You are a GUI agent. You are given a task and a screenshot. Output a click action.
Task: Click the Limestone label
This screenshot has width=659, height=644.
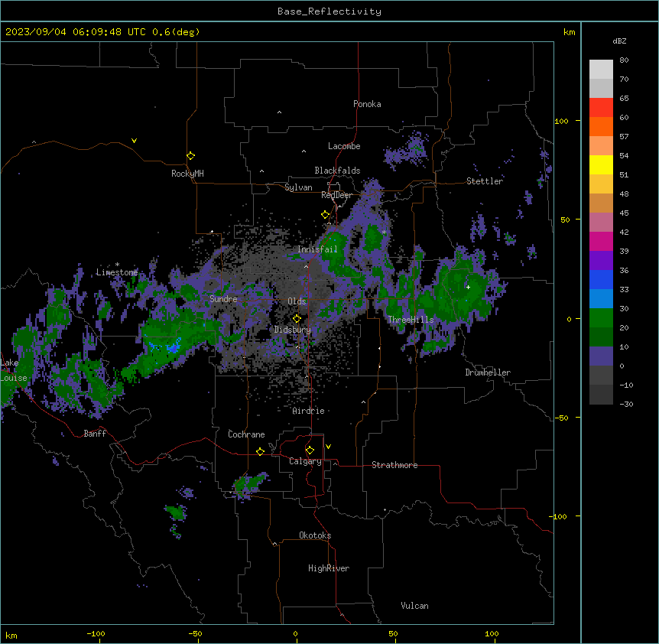tap(117, 272)
